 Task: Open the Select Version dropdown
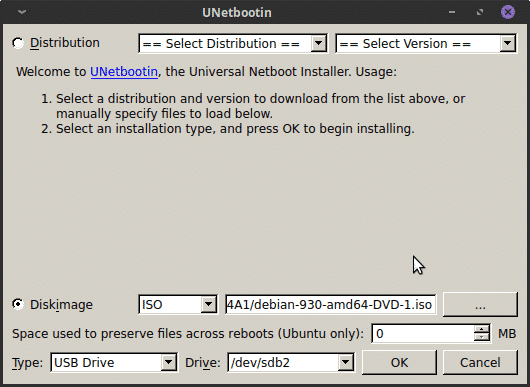pos(426,43)
